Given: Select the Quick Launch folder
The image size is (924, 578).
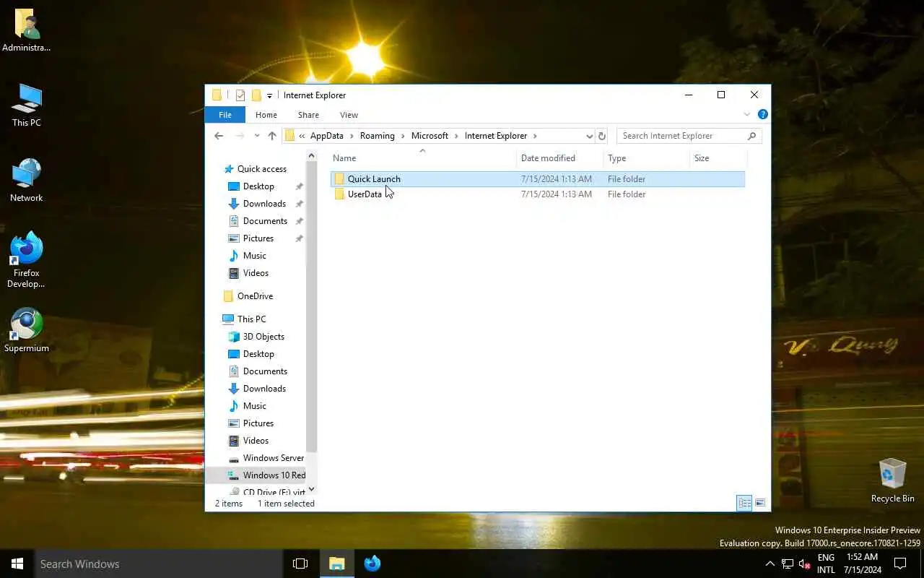Looking at the screenshot, I should 538,179.
